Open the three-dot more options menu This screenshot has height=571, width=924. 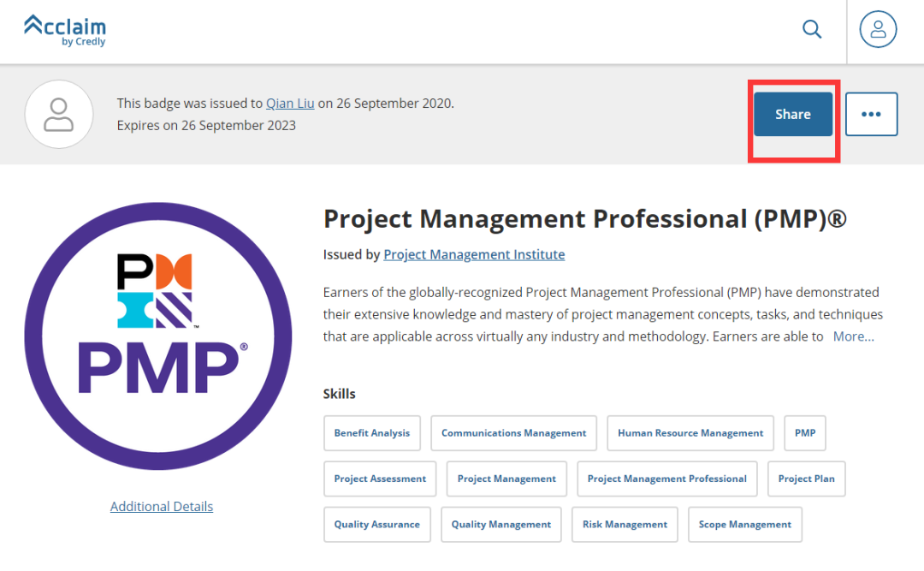[x=872, y=114]
